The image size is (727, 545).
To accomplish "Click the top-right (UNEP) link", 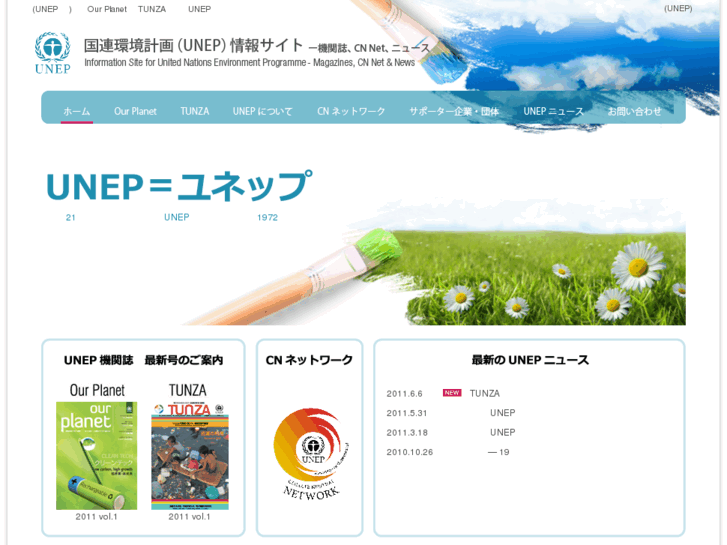I will point(678,8).
